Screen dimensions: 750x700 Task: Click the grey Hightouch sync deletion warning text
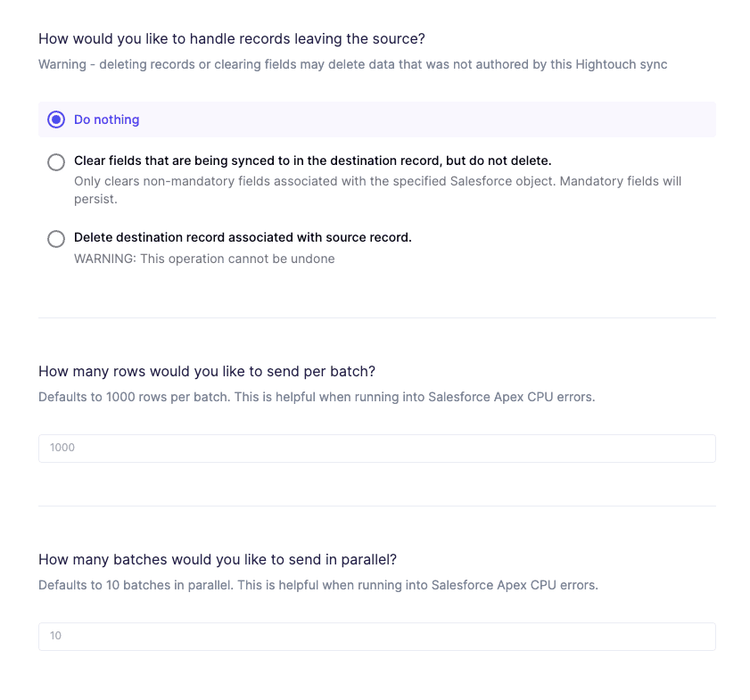coord(352,64)
